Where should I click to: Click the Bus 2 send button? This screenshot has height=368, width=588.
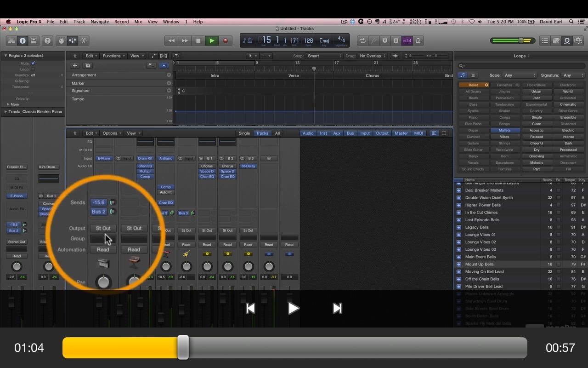pos(99,212)
